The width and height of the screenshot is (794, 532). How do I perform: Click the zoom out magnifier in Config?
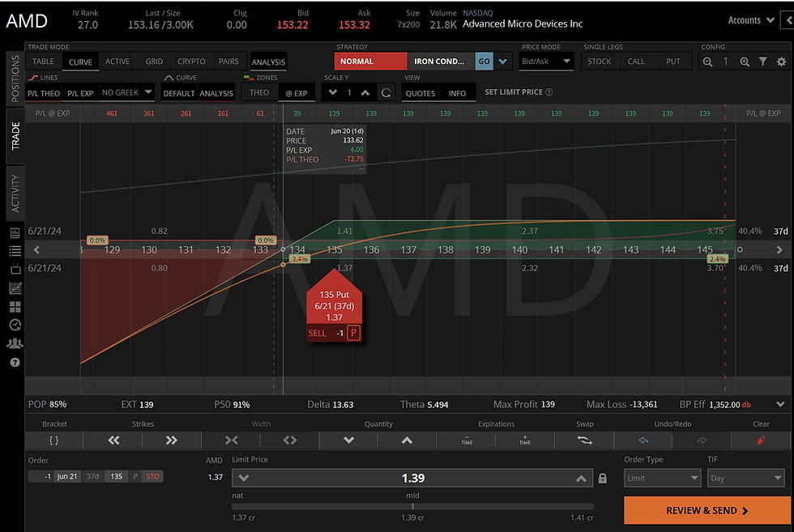(x=707, y=62)
